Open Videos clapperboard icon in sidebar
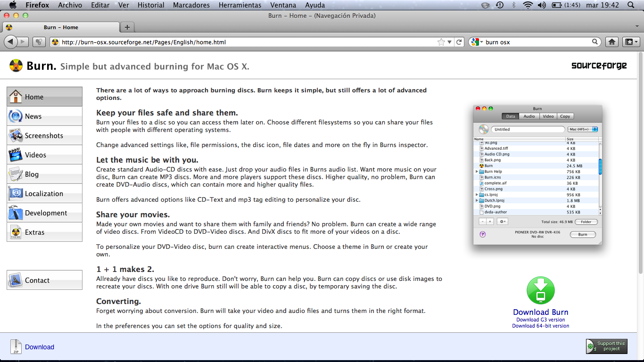The image size is (644, 362). [16, 155]
